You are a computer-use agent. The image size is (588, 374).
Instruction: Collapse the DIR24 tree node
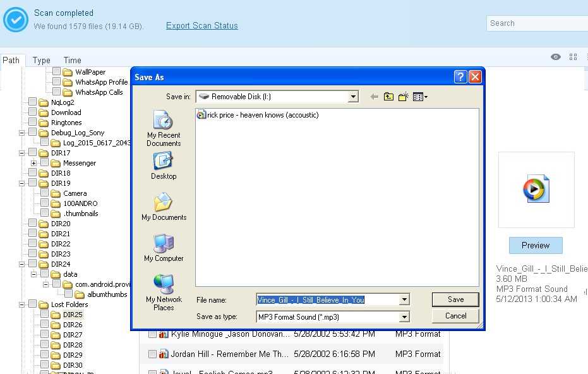click(x=21, y=264)
